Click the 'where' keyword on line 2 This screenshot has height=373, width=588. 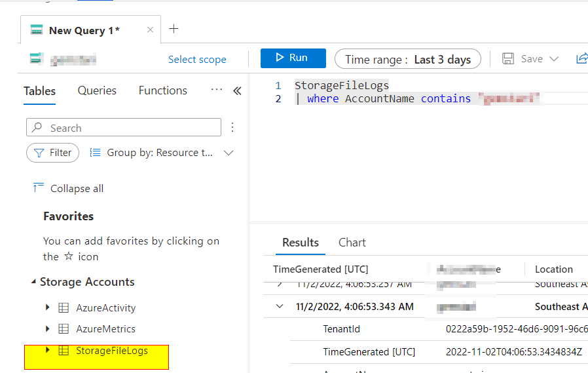(x=323, y=99)
